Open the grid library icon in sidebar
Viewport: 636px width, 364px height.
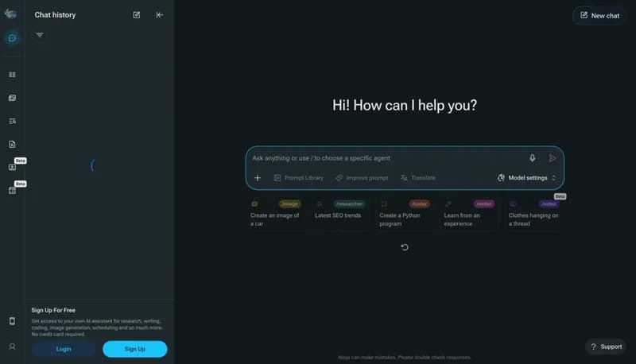[x=12, y=75]
